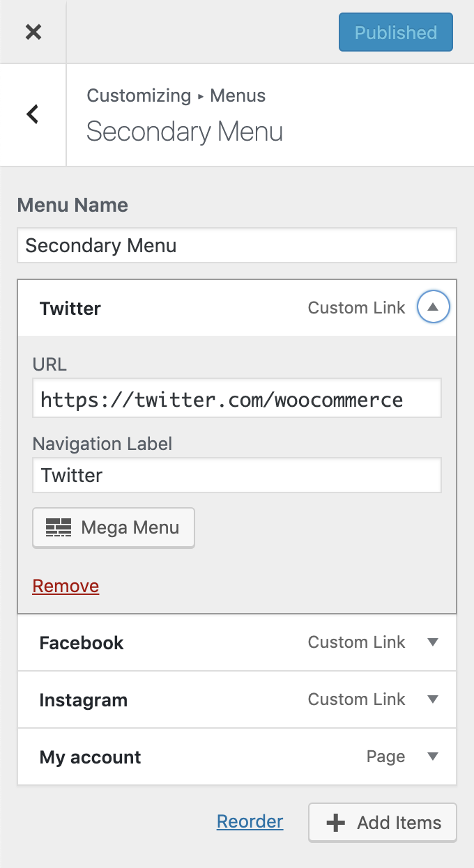Viewport: 474px width, 868px height.
Task: Expand the My account menu item
Action: [433, 757]
